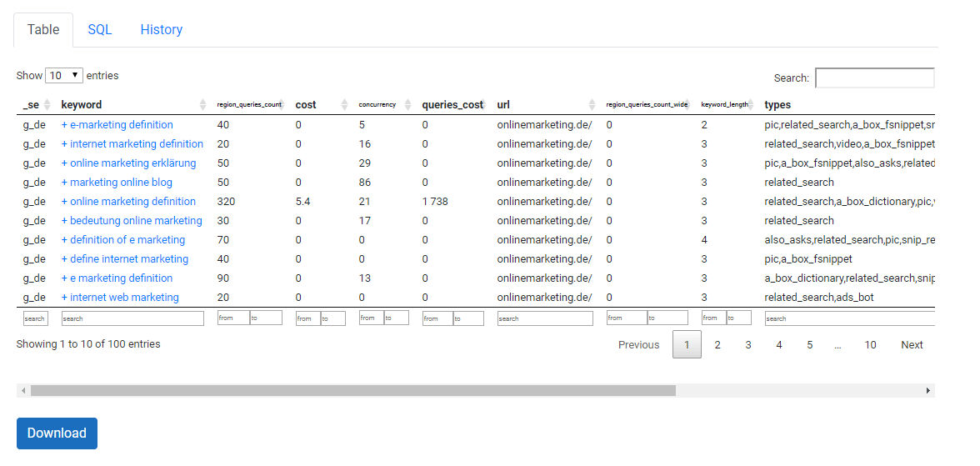Click the url column search filter

point(545,318)
